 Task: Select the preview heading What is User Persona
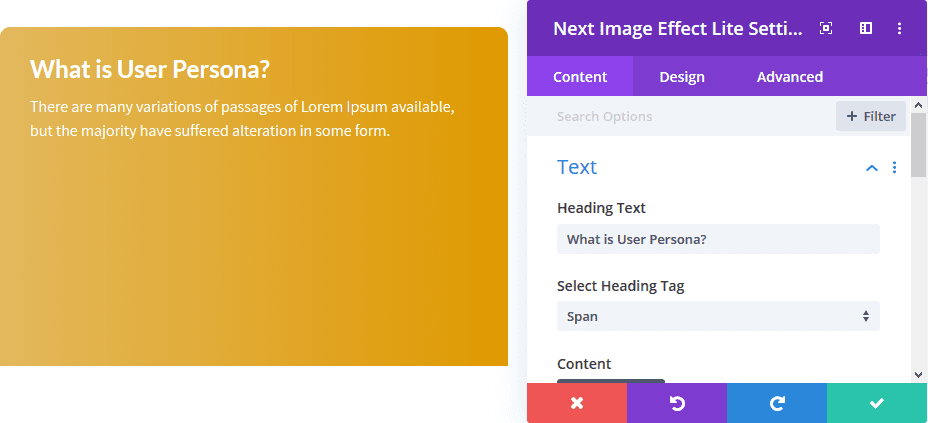[x=150, y=69]
